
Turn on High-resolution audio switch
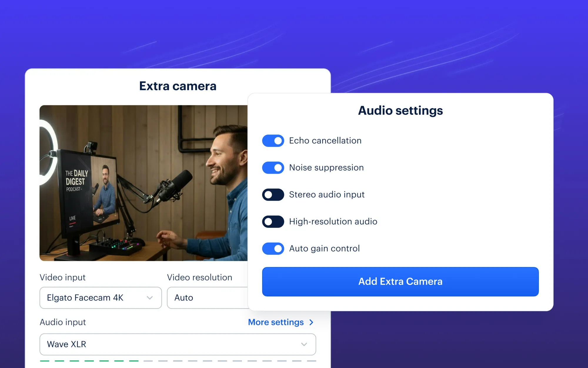(x=273, y=222)
